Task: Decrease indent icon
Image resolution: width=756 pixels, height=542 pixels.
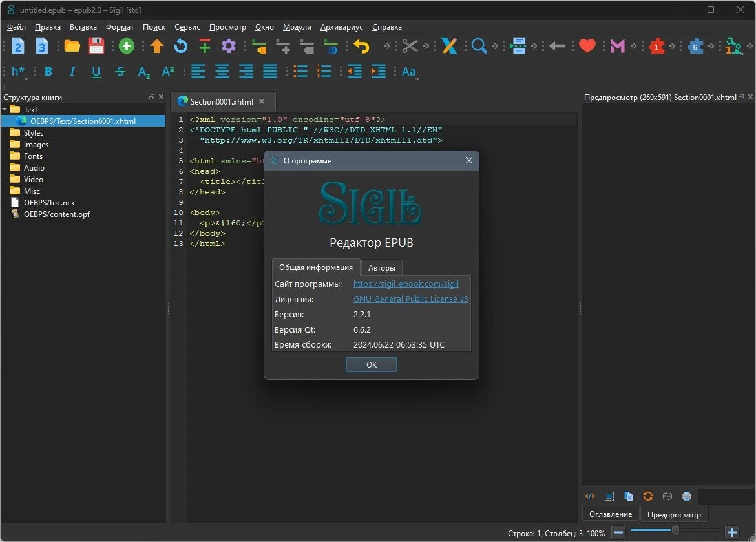Action: [x=354, y=72]
